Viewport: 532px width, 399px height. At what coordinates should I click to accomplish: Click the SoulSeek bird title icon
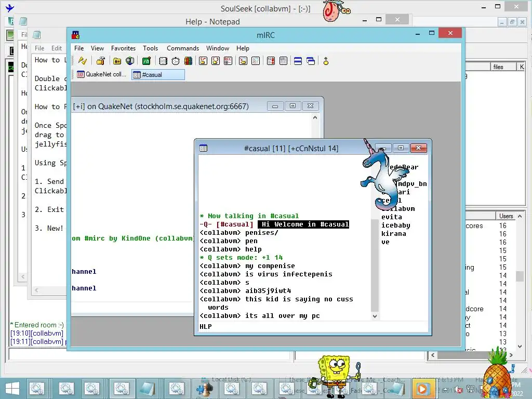[10, 8]
